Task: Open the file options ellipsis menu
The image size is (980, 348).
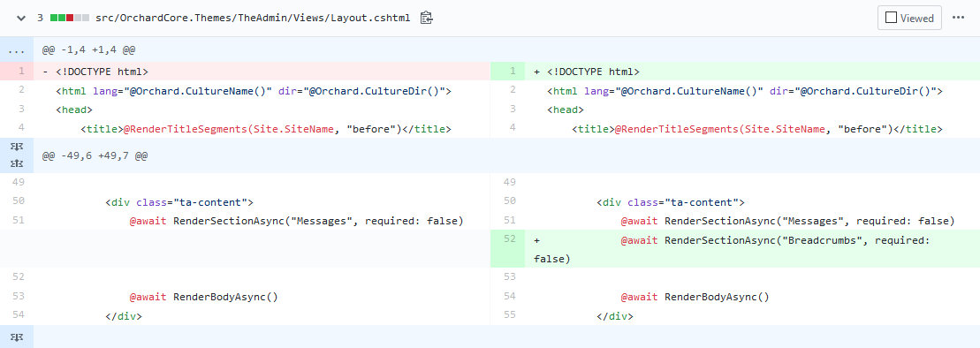Action: pyautogui.click(x=958, y=19)
